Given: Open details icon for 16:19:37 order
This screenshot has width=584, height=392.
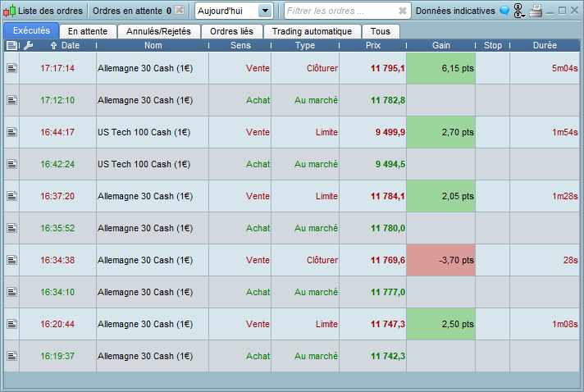Looking at the screenshot, I should tap(12, 356).
